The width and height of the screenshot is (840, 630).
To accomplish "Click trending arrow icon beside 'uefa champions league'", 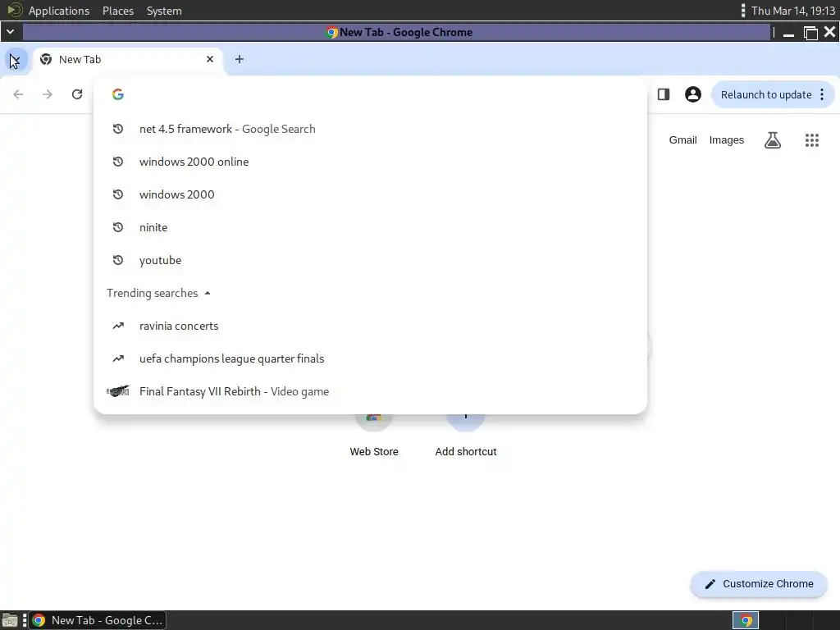I will point(118,358).
